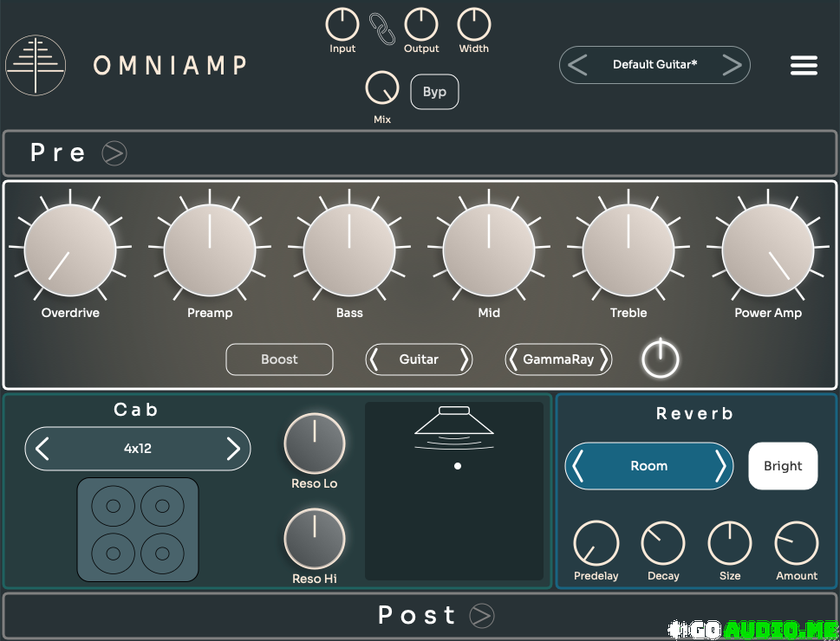Click the Power Amp knob
Viewport: 840px width, 641px height.
(x=768, y=249)
